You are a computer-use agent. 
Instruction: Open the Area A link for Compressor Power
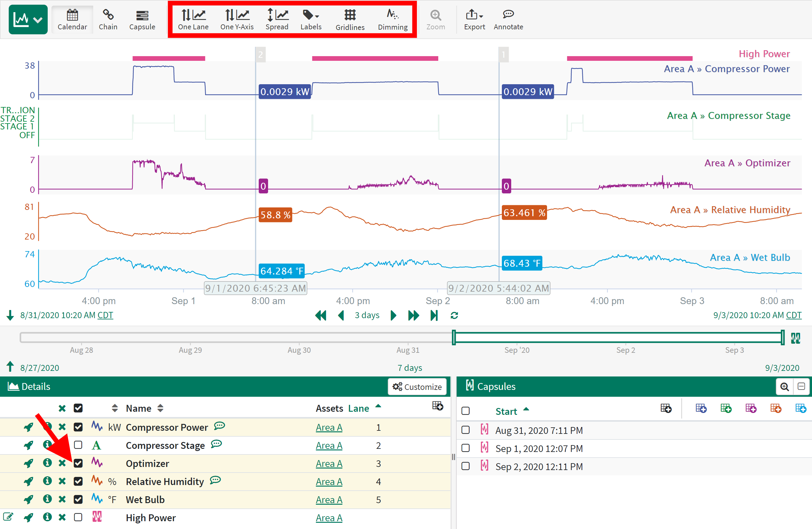329,427
